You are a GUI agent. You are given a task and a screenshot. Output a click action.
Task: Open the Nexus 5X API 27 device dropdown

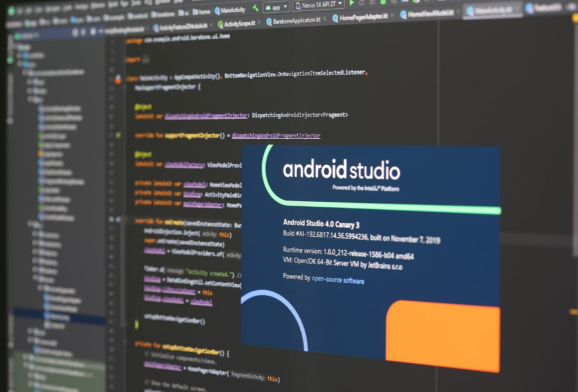319,5
